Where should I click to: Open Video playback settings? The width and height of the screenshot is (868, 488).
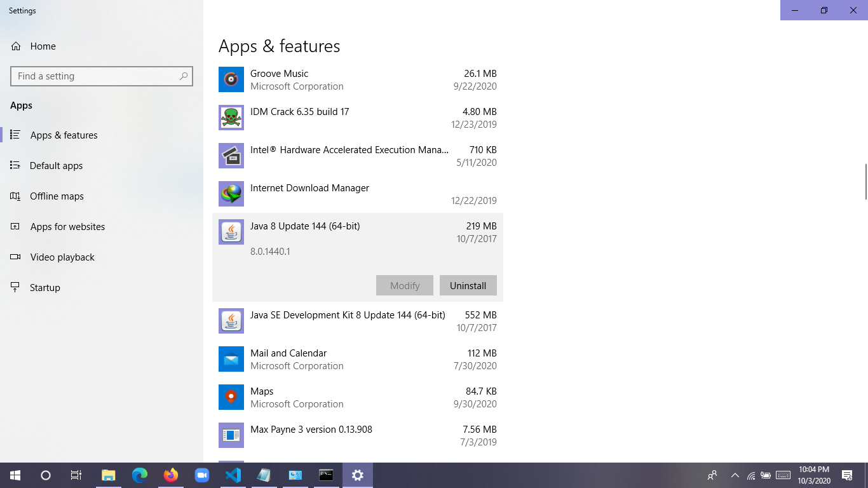point(102,257)
